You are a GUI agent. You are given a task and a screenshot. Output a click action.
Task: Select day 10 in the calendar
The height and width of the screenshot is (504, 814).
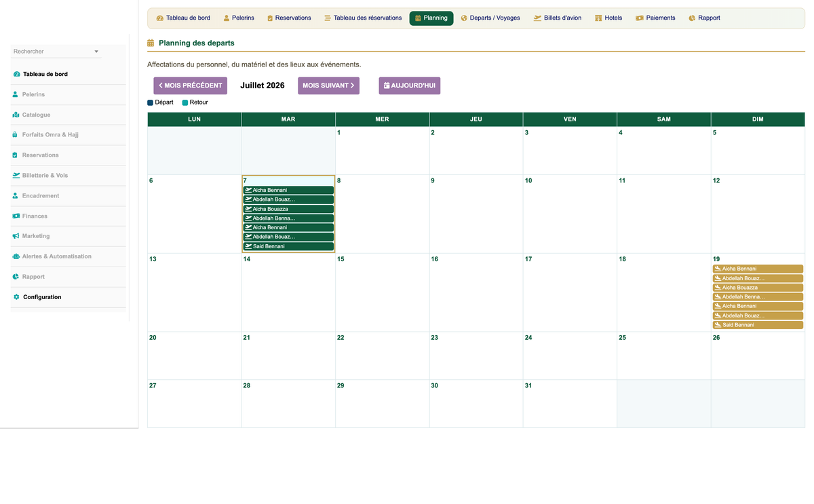pyautogui.click(x=570, y=214)
